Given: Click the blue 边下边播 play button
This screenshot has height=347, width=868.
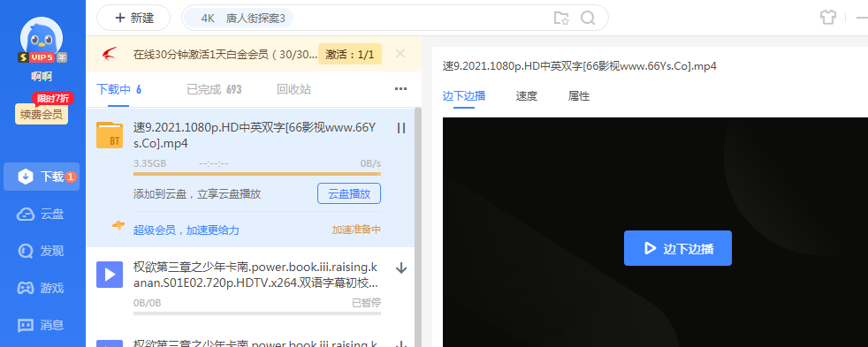Looking at the screenshot, I should click(x=678, y=248).
